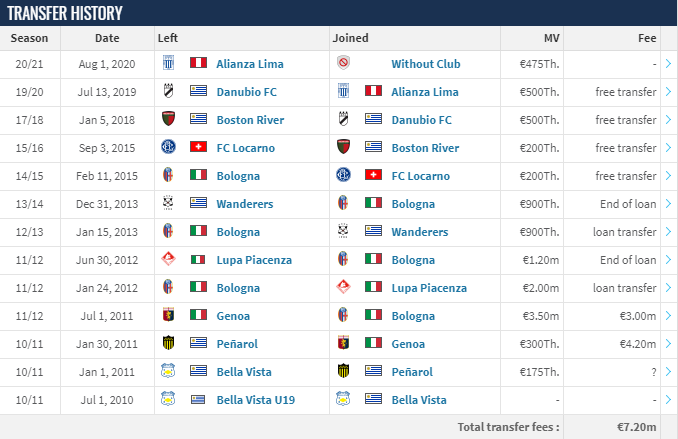678x439 pixels.
Task: Click the FC Locarno crest in the 15/16 row
Action: [x=168, y=147]
